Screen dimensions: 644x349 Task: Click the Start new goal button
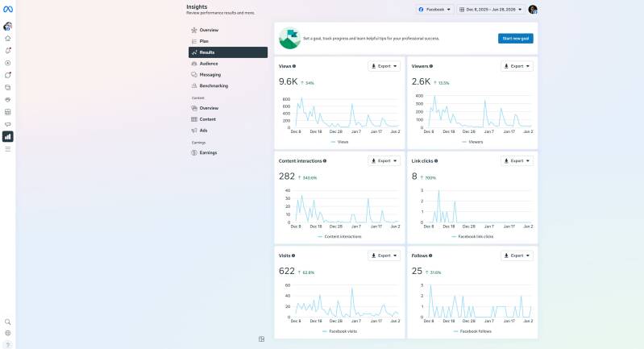click(x=515, y=39)
